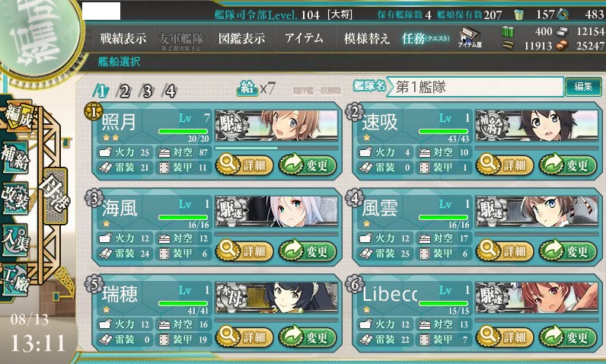Click the 第1艦隊 fleet name field

tap(476, 87)
